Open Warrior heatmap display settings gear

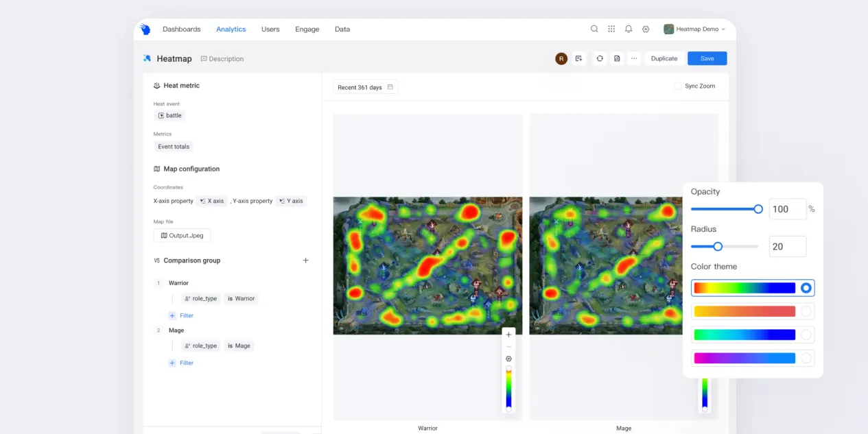point(508,359)
